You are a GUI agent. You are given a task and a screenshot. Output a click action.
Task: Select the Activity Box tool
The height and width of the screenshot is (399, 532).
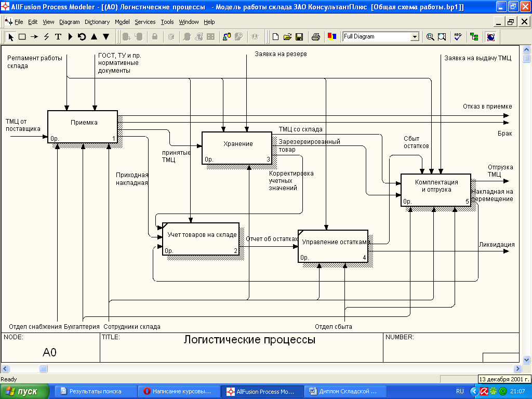[x=22, y=37]
